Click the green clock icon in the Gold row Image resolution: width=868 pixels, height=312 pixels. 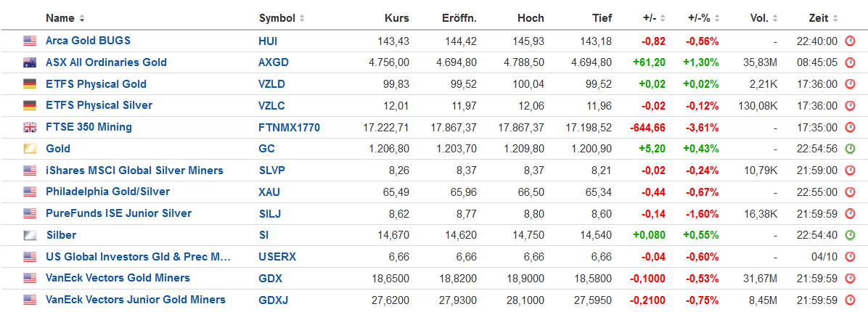[850, 149]
